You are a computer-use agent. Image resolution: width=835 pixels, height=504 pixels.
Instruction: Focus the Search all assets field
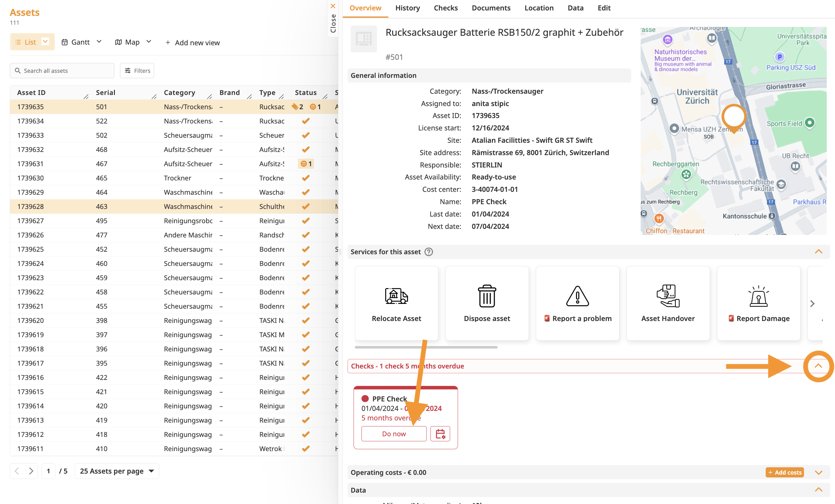pyautogui.click(x=62, y=71)
